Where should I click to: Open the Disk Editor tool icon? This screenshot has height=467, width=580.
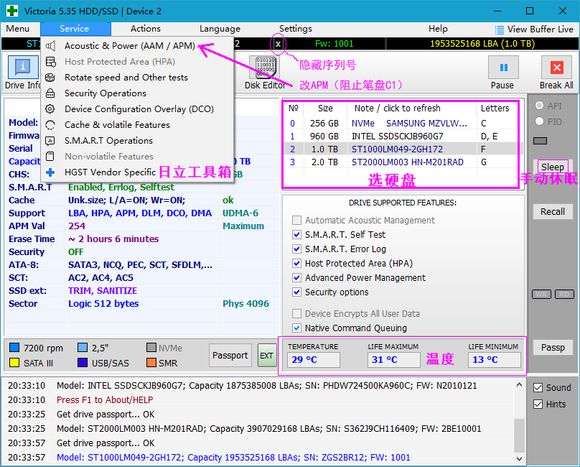(265, 68)
